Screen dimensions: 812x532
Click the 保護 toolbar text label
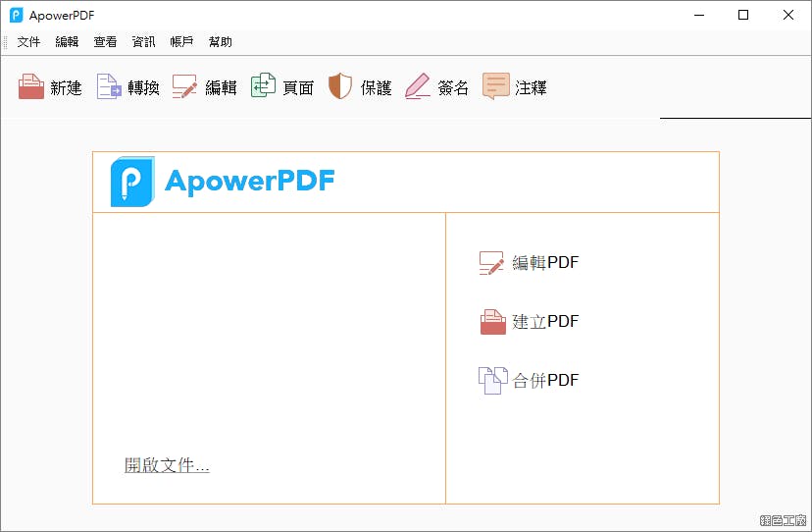pos(376,87)
